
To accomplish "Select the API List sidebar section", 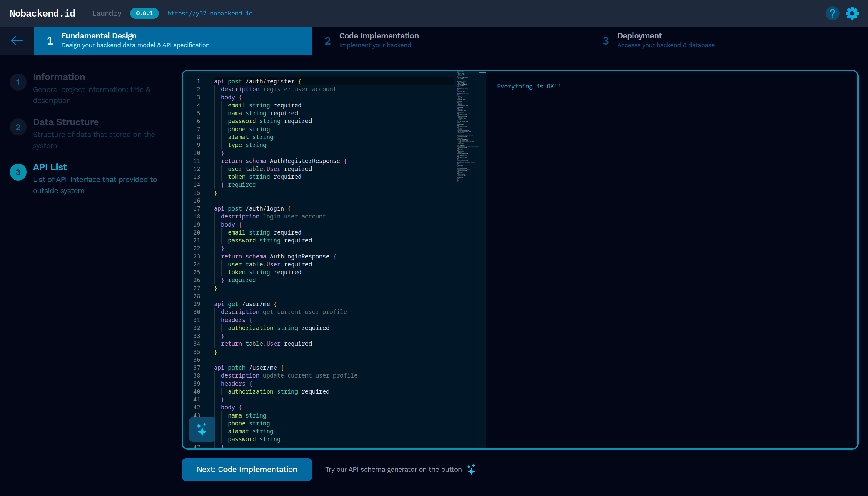I will 85,178.
